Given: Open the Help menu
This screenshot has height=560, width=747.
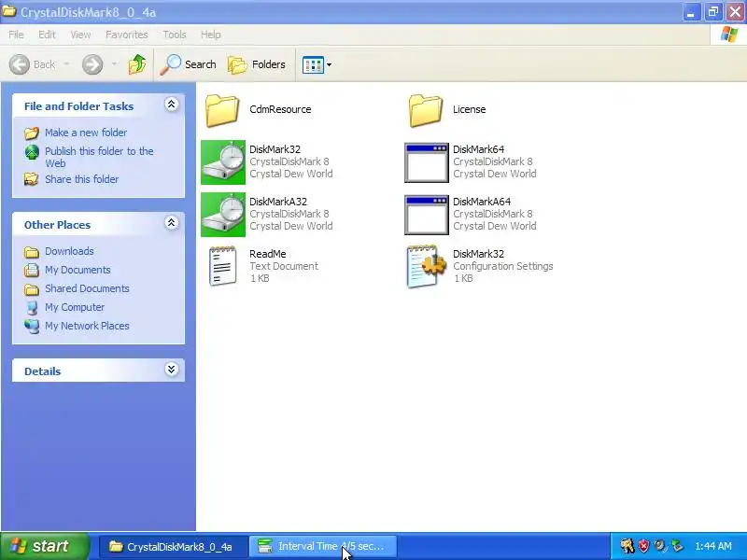Looking at the screenshot, I should click(211, 35).
